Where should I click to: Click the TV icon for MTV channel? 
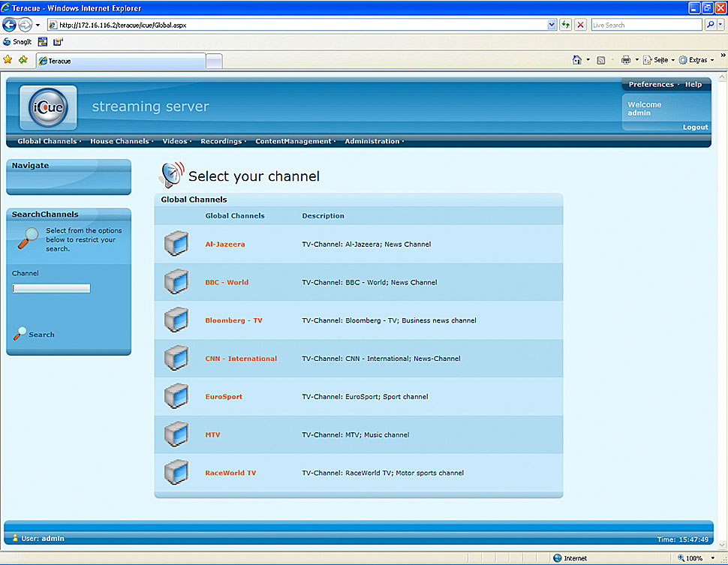(176, 434)
